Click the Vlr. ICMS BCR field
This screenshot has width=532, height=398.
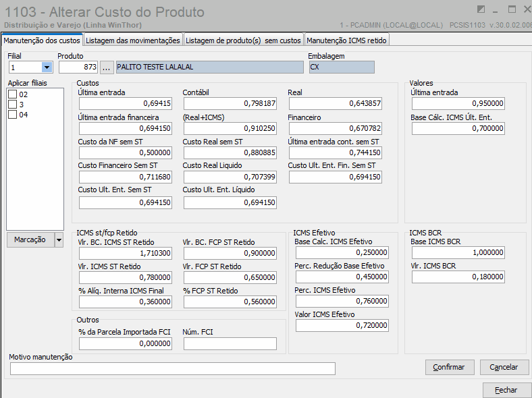[458, 277]
